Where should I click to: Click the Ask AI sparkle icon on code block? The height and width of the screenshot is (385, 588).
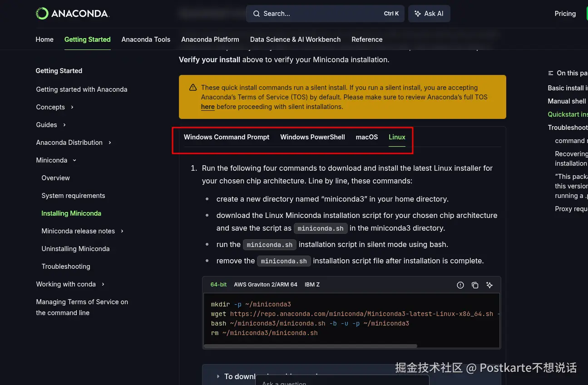pyautogui.click(x=489, y=285)
